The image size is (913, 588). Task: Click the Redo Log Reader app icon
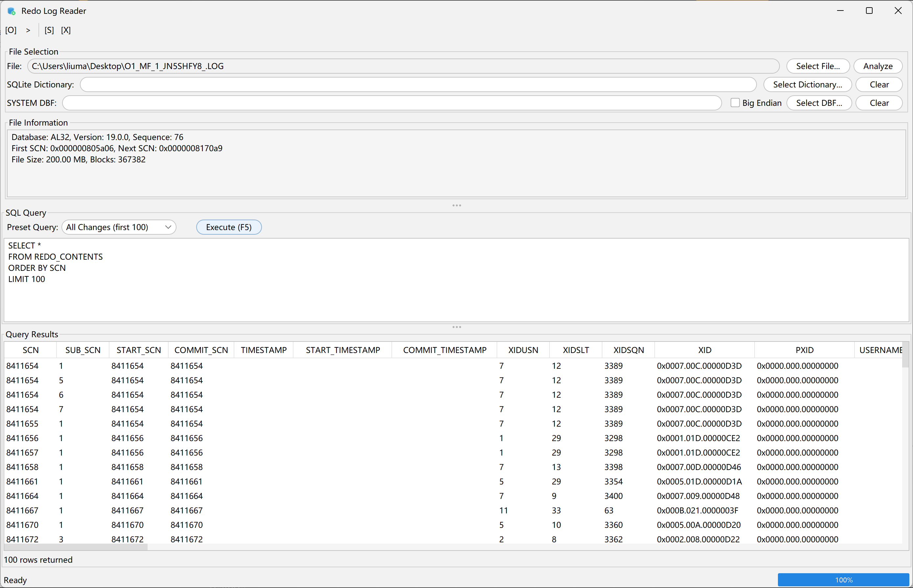[12, 11]
